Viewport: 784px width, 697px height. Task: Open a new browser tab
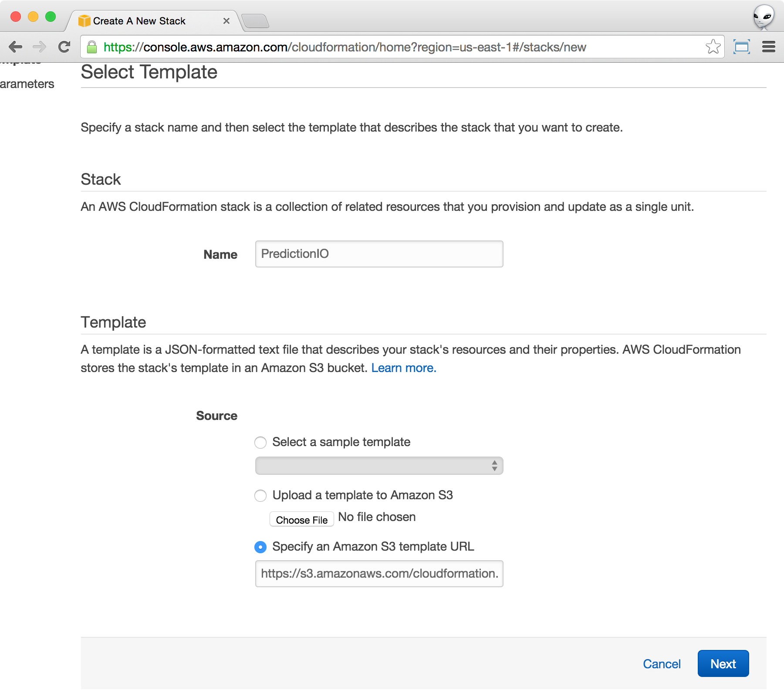click(x=255, y=21)
